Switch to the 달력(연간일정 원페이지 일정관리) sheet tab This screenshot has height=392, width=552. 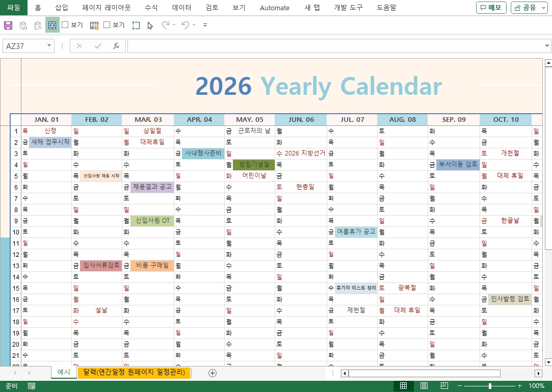click(134, 373)
